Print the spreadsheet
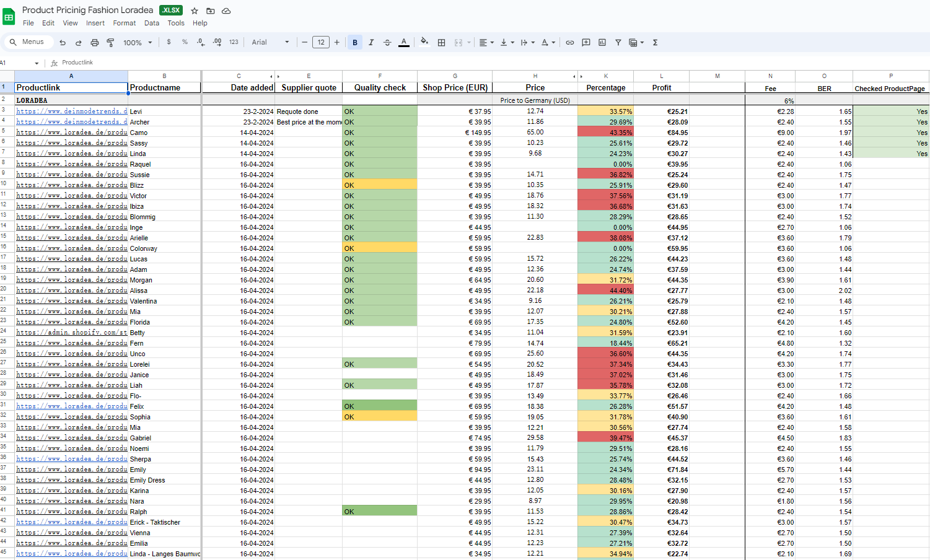 95,42
